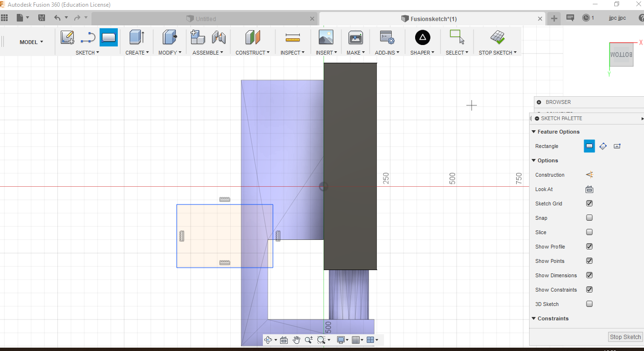
Task: Click the Look At icon in navigation bar
Action: [x=284, y=340]
